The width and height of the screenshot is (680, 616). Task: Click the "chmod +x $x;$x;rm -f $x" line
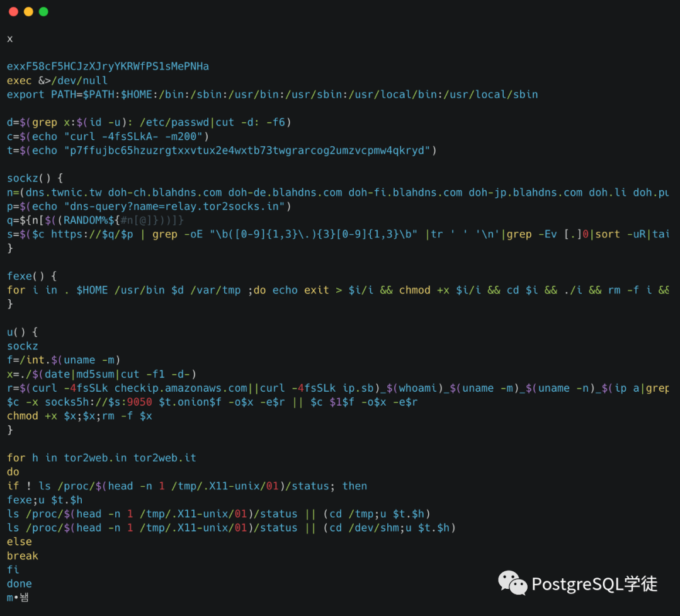[x=79, y=416]
